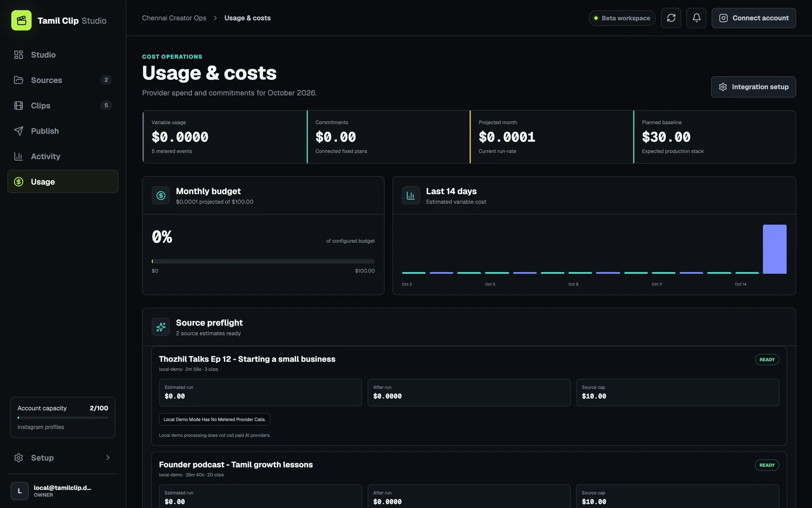
Task: Open the Activity page
Action: (x=62, y=156)
